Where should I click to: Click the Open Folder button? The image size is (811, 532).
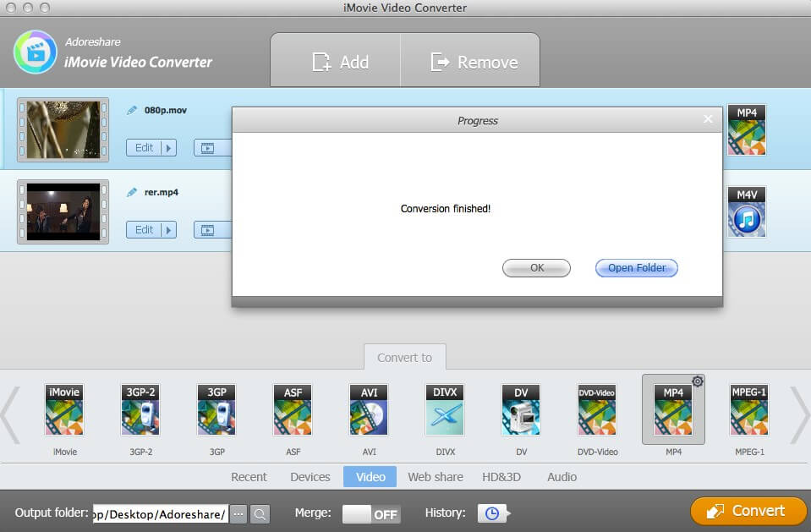[x=637, y=268]
